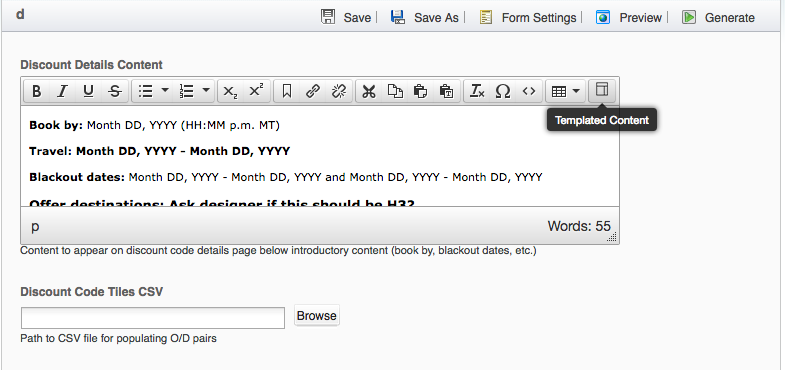Click the Words: 55 counter
This screenshot has height=370, width=785.
coord(579,226)
